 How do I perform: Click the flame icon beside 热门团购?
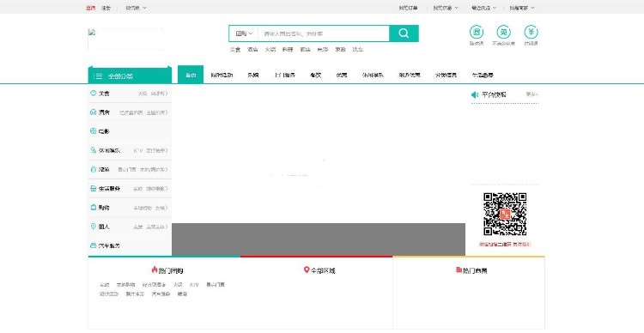155,269
